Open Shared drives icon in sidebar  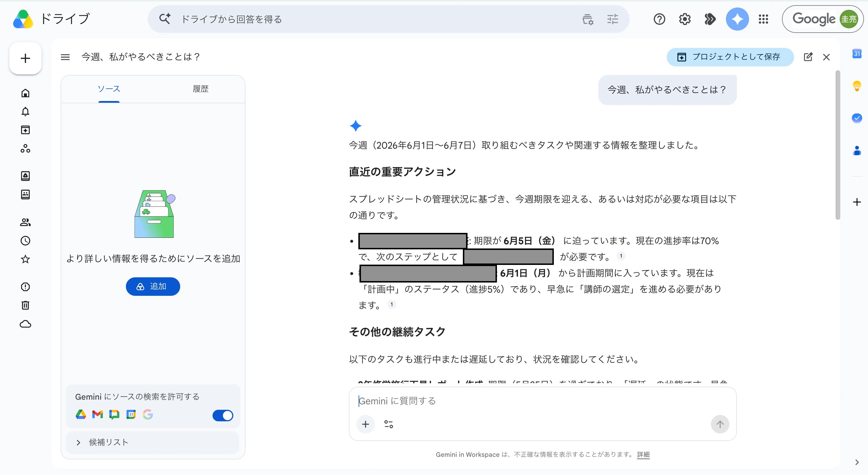(x=25, y=195)
